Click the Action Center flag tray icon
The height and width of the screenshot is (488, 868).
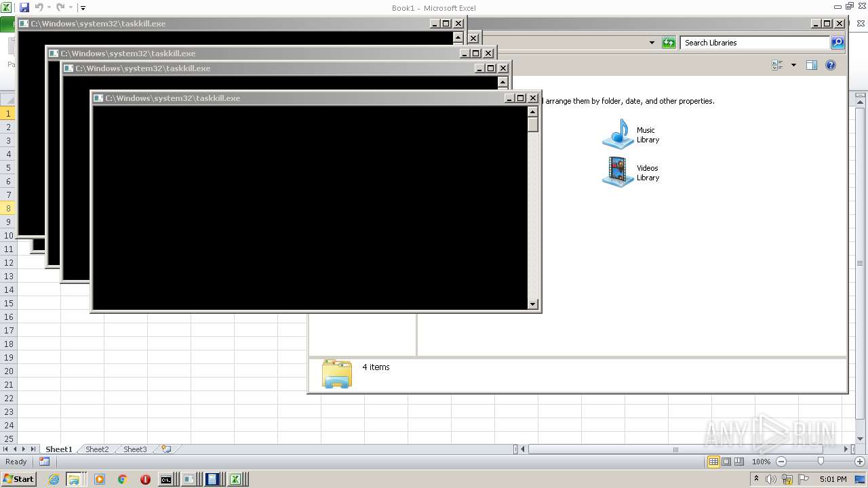pyautogui.click(x=803, y=479)
